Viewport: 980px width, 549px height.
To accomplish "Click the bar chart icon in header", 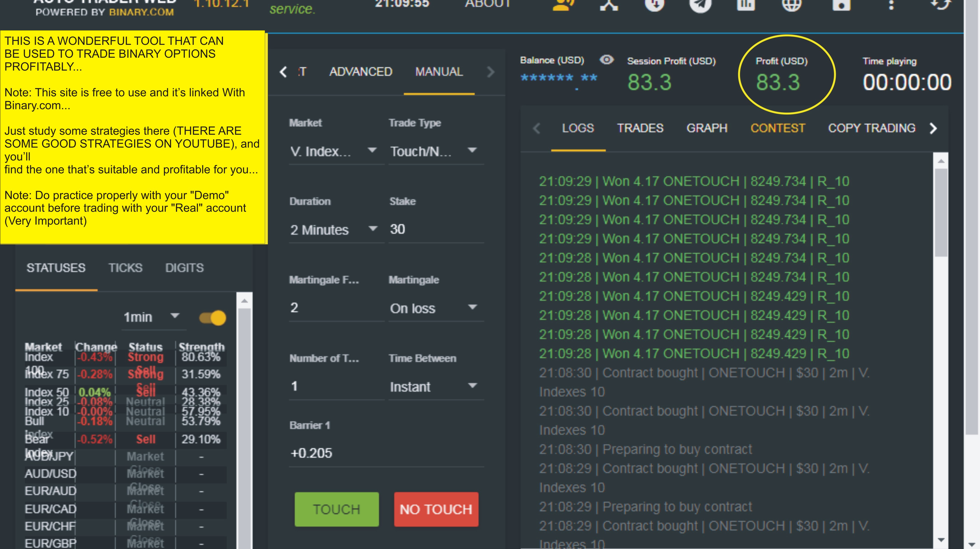I will pos(746,5).
